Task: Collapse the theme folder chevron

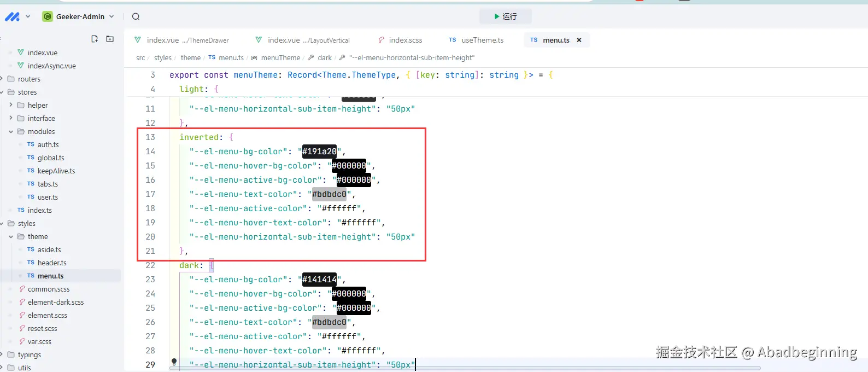Action: click(11, 236)
